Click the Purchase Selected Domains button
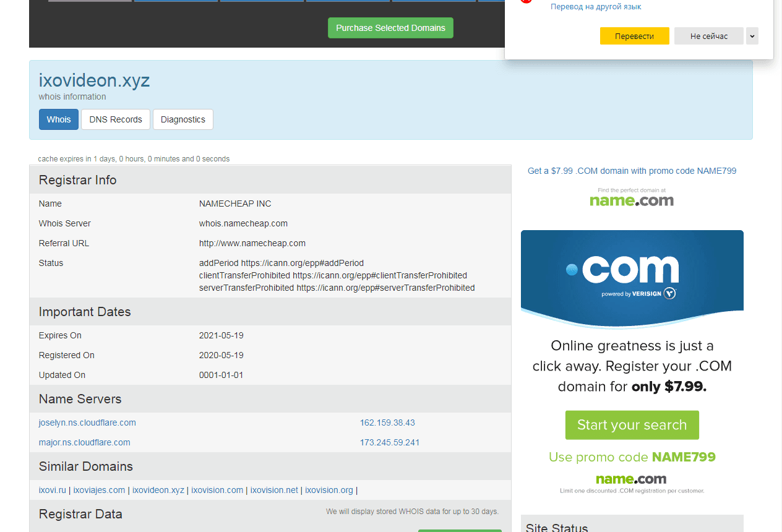Image resolution: width=782 pixels, height=532 pixels. (x=390, y=28)
